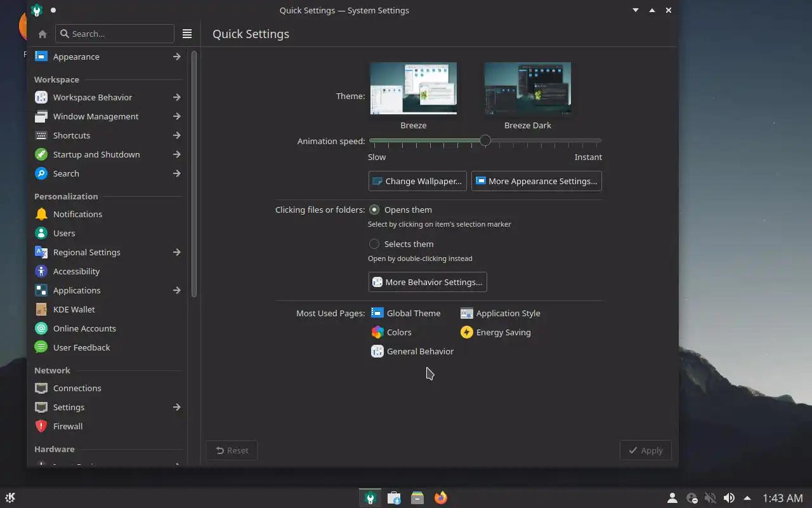Click the Appearance icon in the sidebar
Image resolution: width=812 pixels, height=508 pixels.
click(41, 57)
